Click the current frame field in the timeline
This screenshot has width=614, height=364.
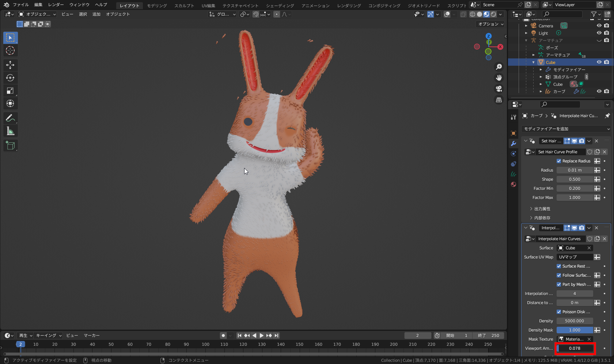tap(417, 335)
